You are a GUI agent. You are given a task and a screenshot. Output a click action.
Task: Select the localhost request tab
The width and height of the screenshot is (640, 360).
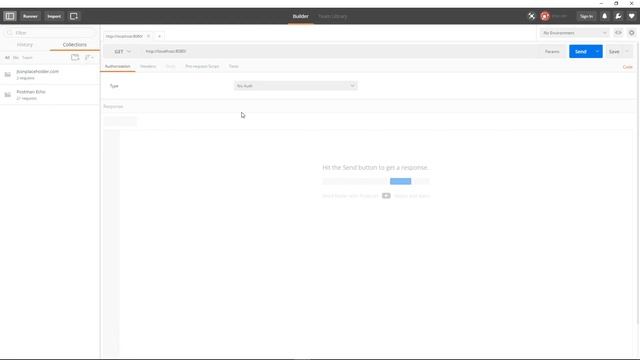point(124,36)
